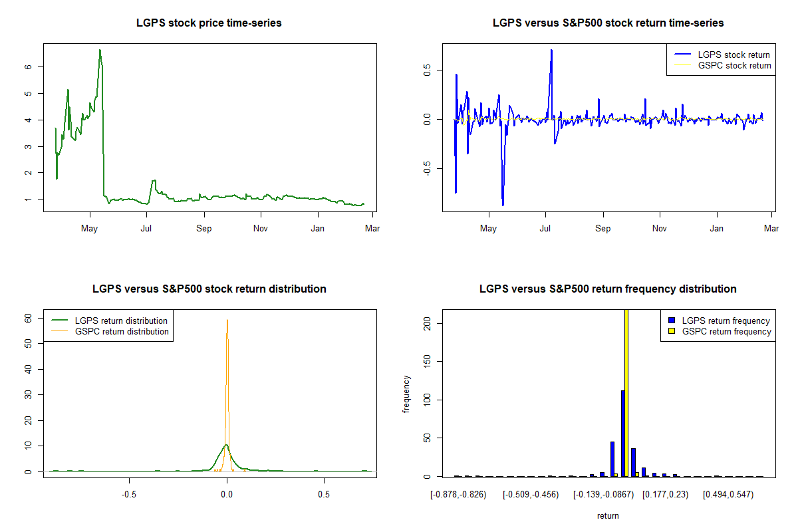Click the "LGPS stock price time-series" title
The height and width of the screenshot is (532, 798).
209,23
